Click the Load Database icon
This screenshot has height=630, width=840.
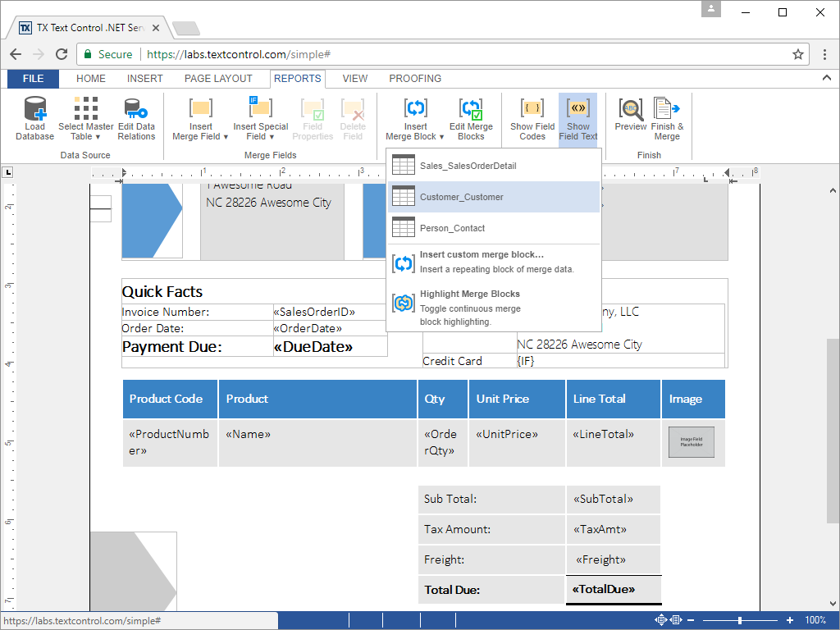click(34, 108)
